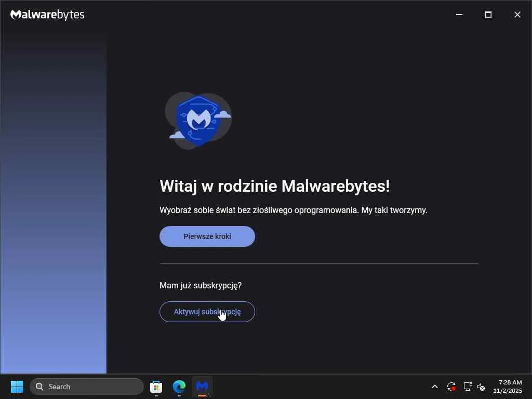The image size is (532, 399).
Task: Click text Mam już subskrypcję?
Action: click(201, 286)
